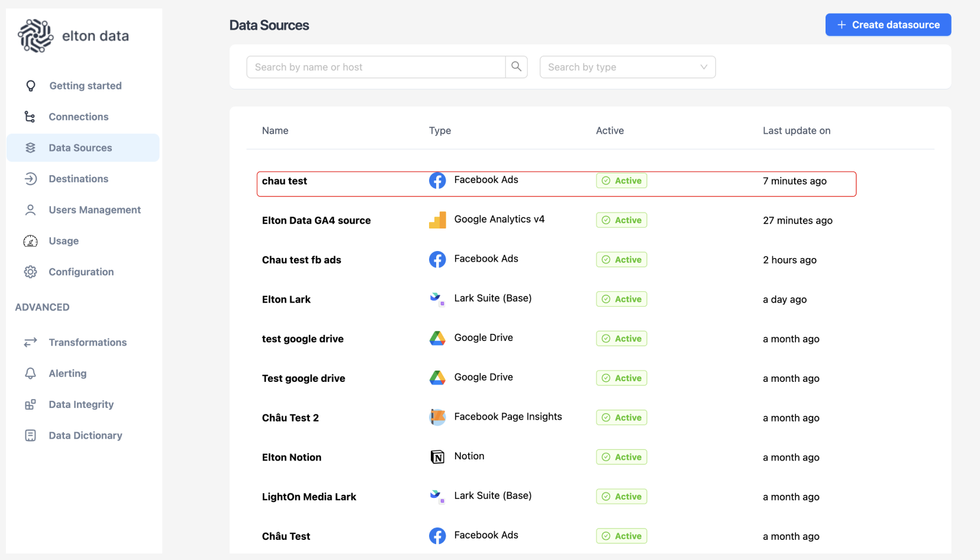Click the Google Analytics v4 icon
Screen dimensions: 980x560
pos(437,220)
